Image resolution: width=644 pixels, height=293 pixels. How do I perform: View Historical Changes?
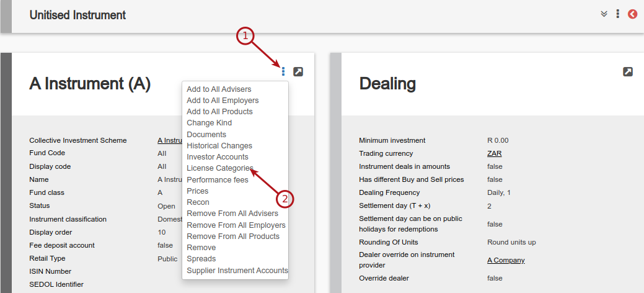point(219,146)
